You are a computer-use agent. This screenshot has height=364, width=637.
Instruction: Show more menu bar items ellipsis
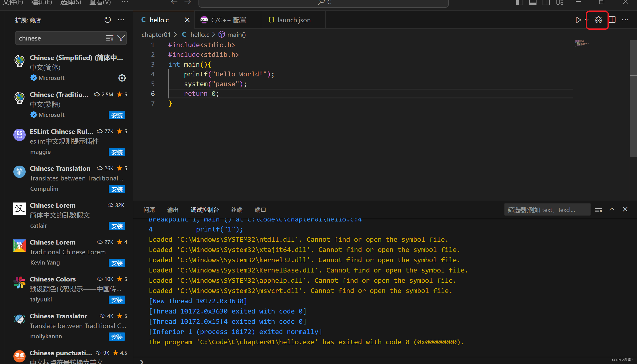125,2
